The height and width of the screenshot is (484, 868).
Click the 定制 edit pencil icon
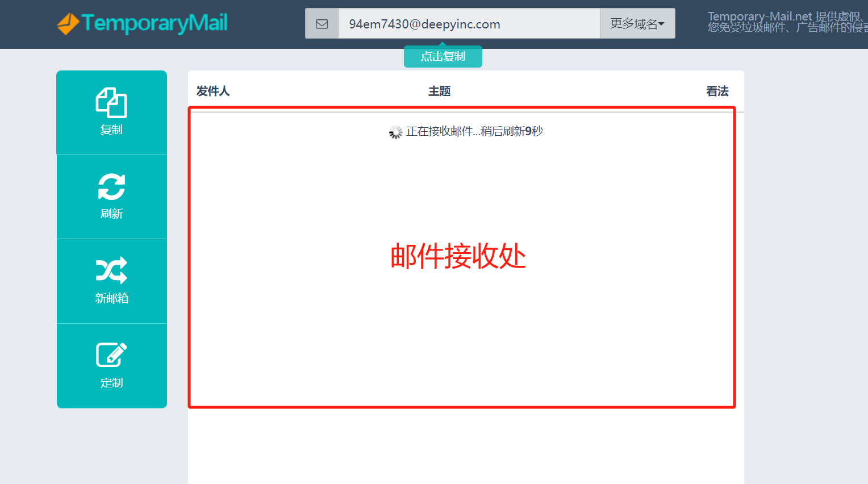coord(111,355)
